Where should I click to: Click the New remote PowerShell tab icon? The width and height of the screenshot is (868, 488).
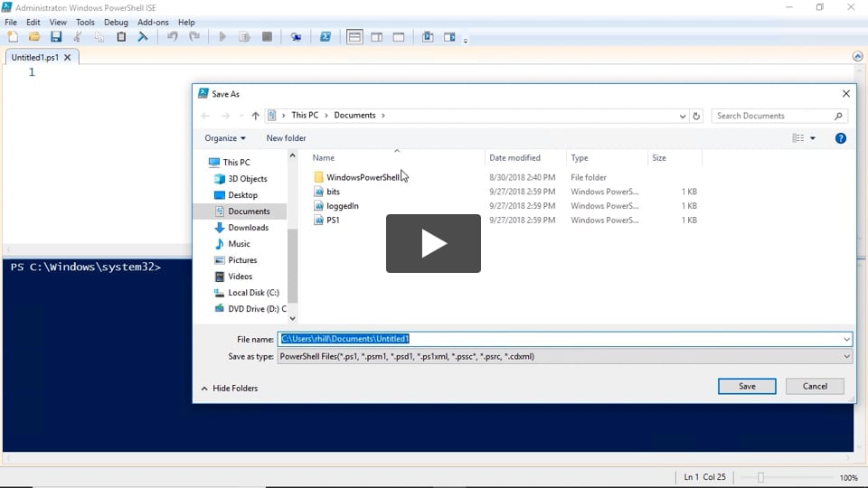[x=296, y=37]
